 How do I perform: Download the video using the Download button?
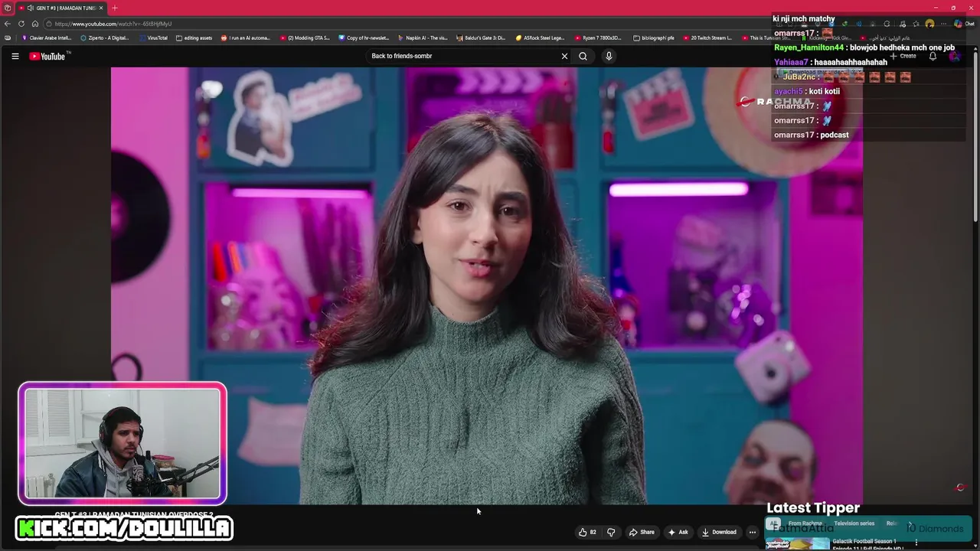pos(719,532)
